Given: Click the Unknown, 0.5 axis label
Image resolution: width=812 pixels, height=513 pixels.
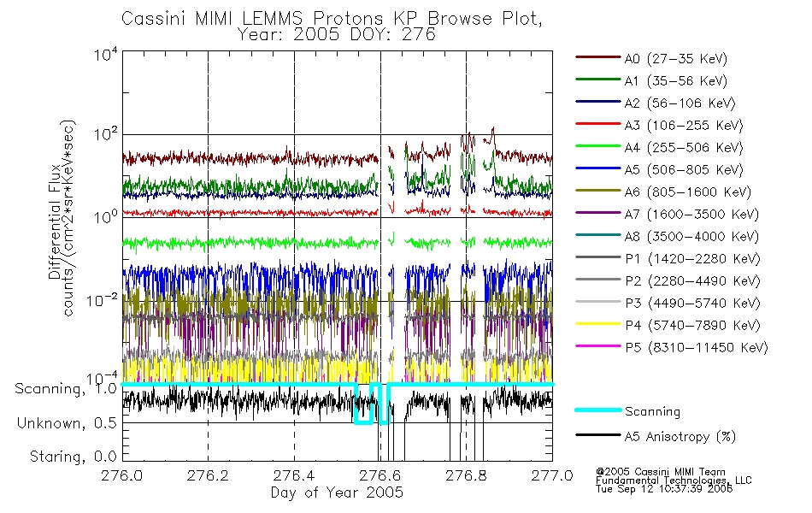Looking at the screenshot, I should click(67, 423).
